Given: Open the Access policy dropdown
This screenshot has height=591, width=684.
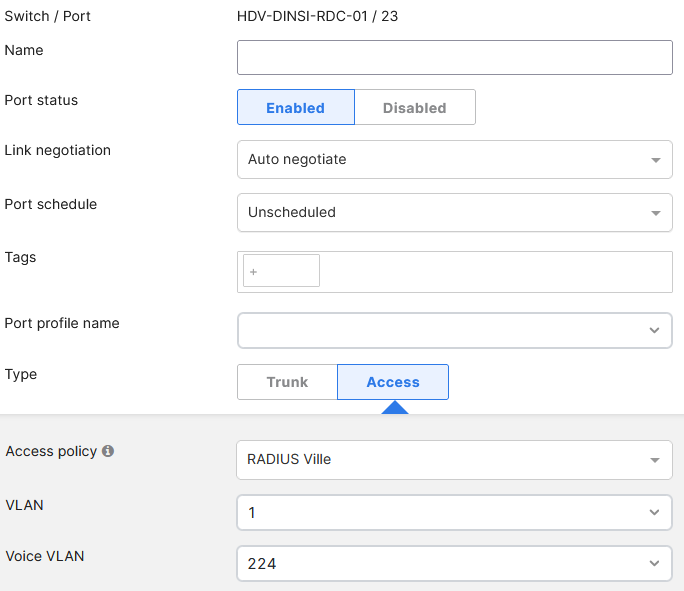Looking at the screenshot, I should [454, 460].
